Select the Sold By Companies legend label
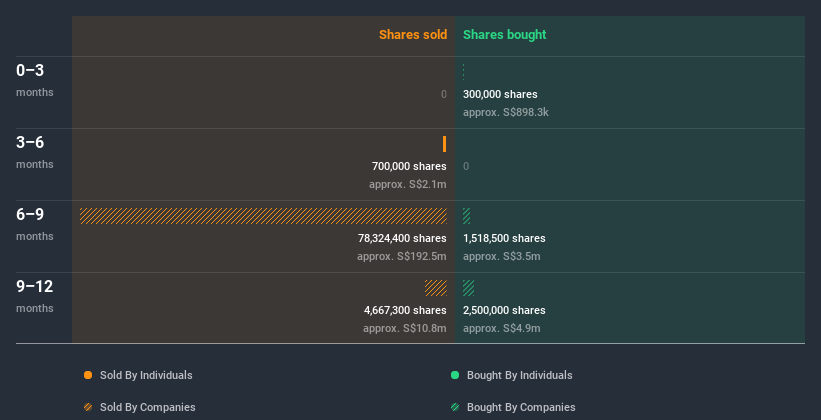The image size is (821, 420). click(x=148, y=407)
